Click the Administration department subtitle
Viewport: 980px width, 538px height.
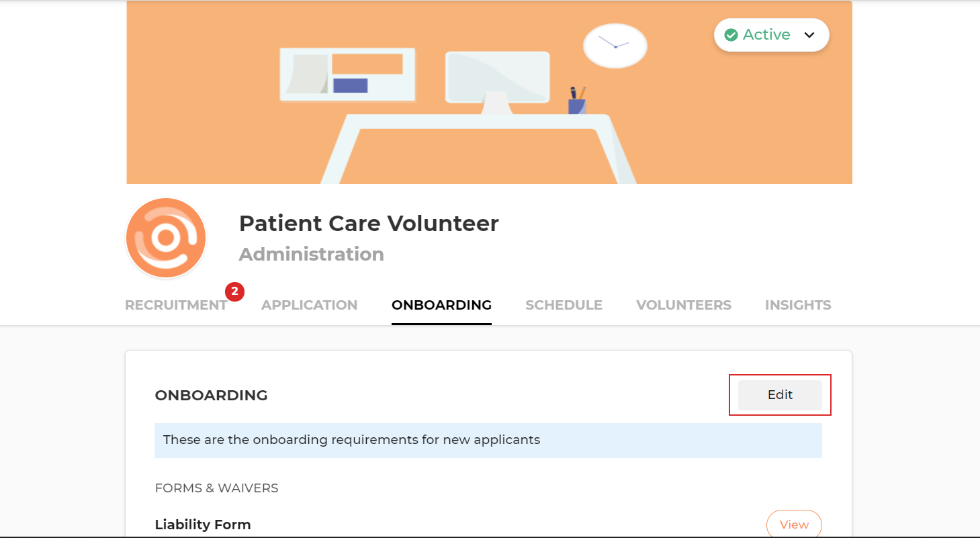coord(312,255)
